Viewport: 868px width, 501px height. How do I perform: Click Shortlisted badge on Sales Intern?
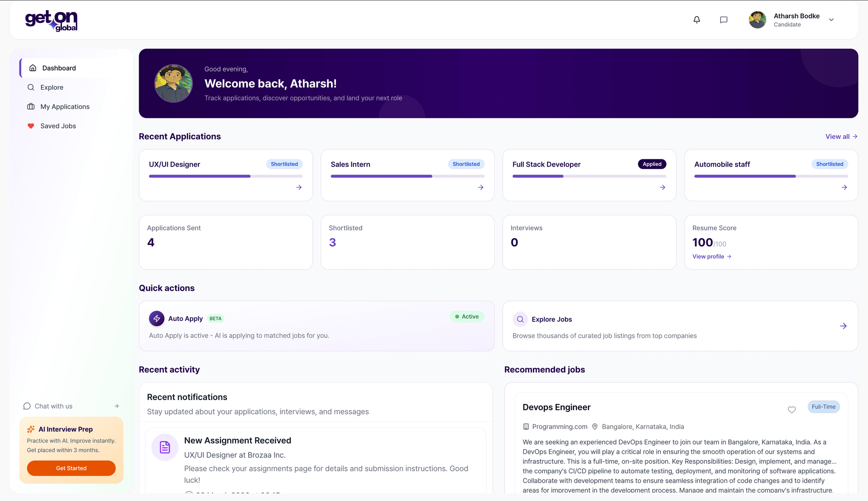(x=466, y=164)
